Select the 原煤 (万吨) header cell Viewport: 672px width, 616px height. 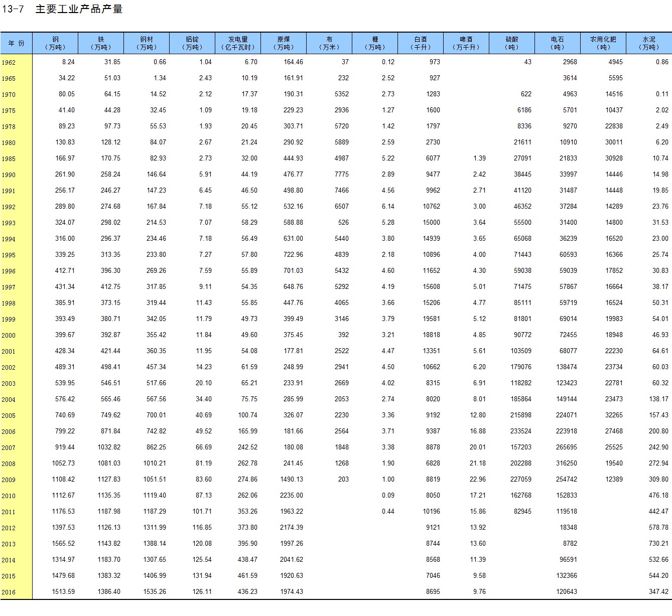tap(284, 43)
